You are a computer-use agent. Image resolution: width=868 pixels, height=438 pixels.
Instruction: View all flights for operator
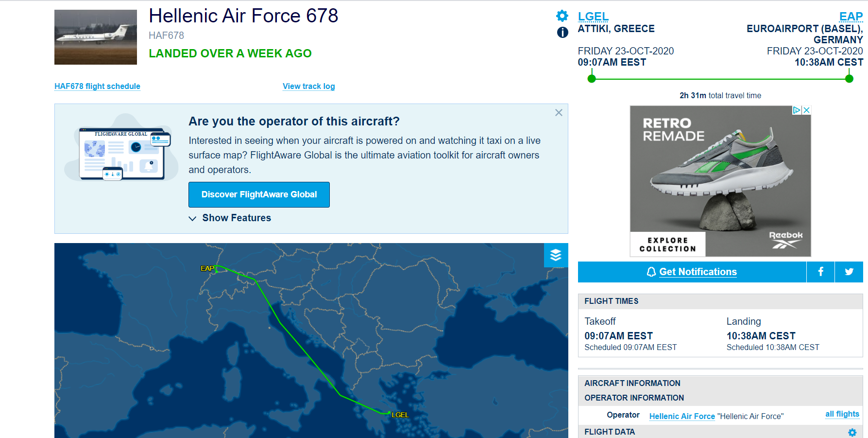click(x=842, y=414)
